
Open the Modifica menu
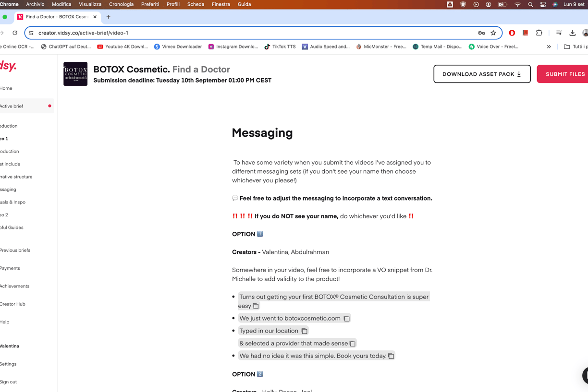[x=61, y=4]
